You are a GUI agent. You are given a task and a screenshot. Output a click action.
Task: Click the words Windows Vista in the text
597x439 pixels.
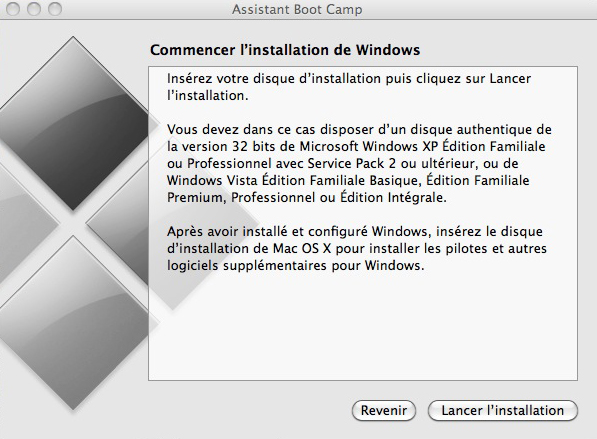212,180
